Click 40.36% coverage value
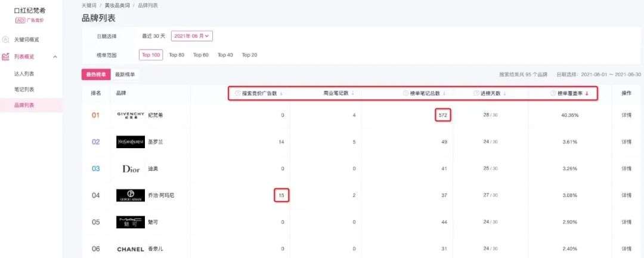This screenshot has height=258, width=644. coord(569,115)
